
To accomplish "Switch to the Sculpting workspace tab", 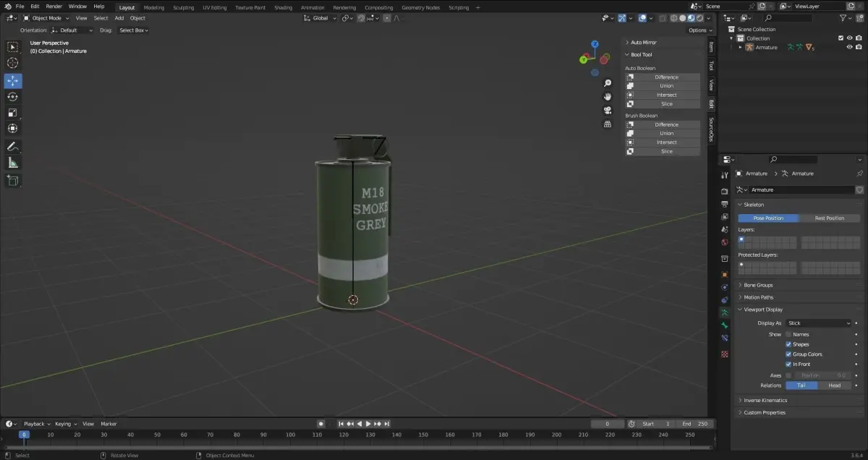I will coord(183,7).
